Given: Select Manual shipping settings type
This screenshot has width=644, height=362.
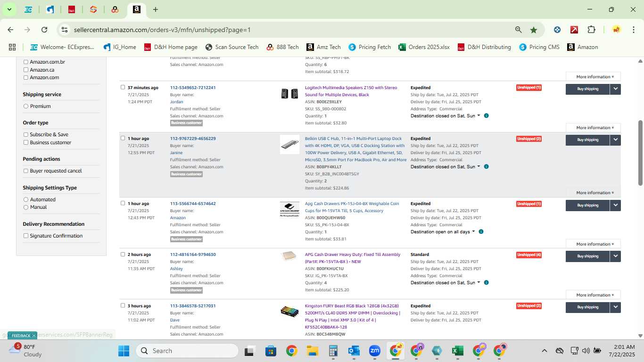Looking at the screenshot, I should 26,207.
